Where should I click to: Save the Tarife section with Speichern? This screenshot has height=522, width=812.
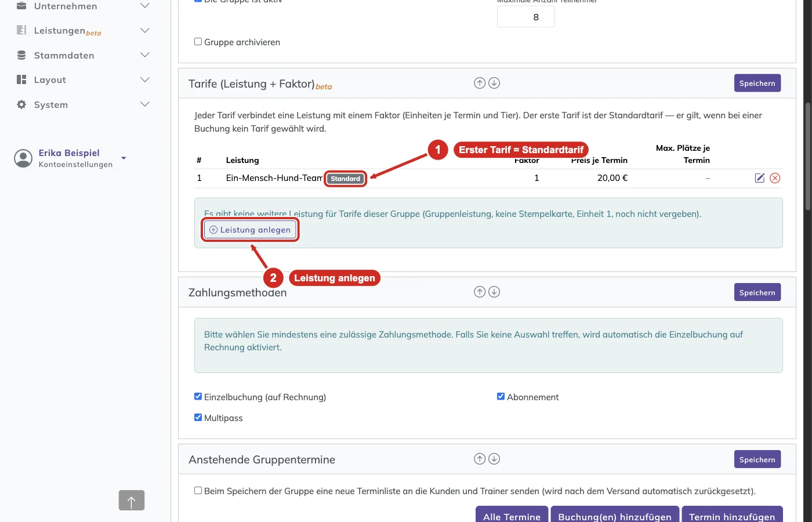[757, 83]
